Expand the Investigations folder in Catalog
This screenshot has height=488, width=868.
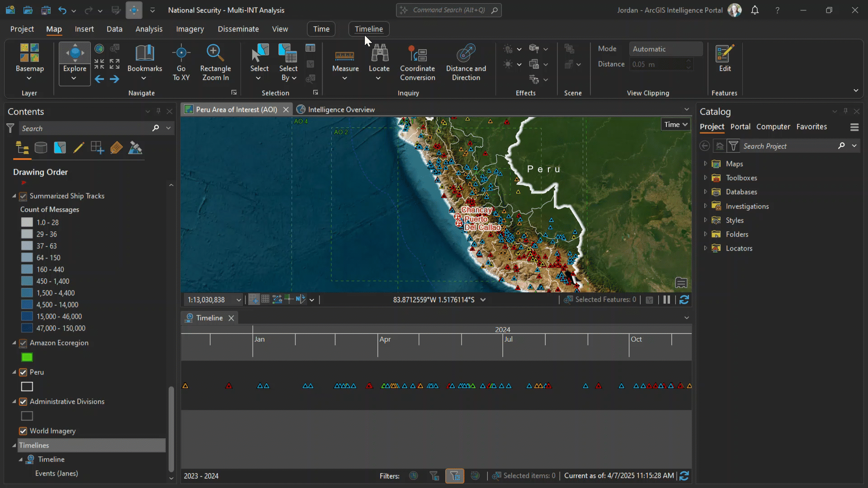706,206
